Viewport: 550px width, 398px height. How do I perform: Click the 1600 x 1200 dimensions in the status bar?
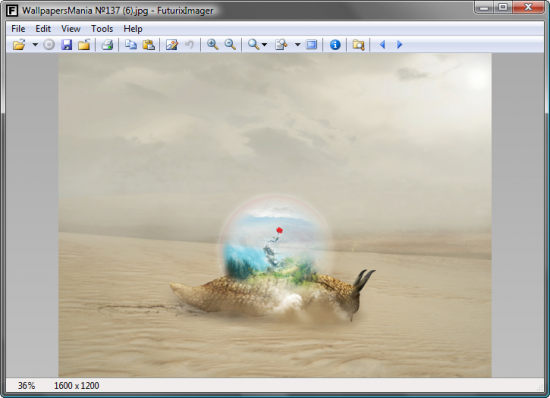click(x=76, y=386)
